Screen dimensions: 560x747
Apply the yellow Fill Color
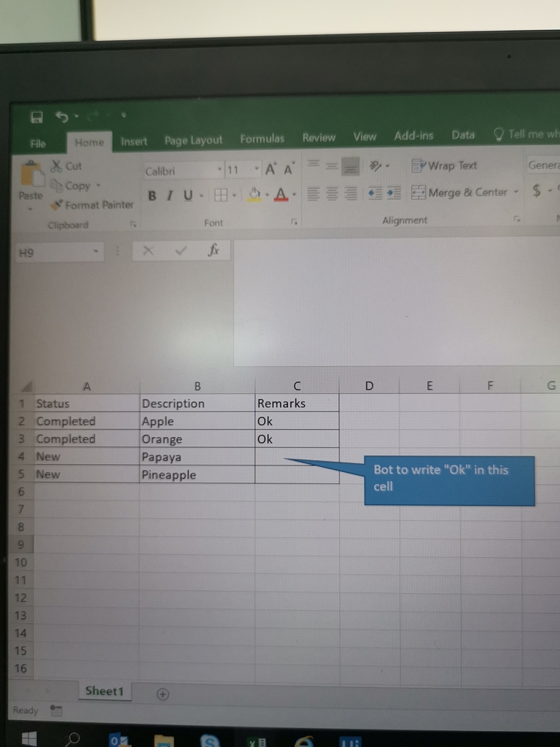(x=254, y=194)
